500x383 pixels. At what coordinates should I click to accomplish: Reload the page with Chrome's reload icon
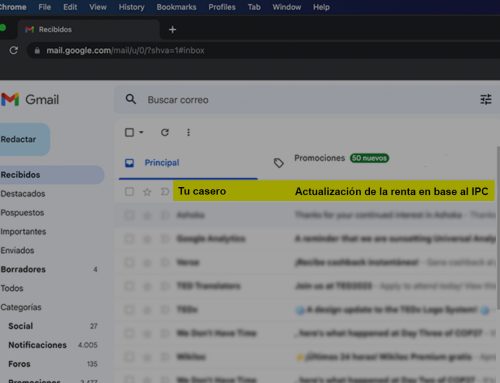[x=14, y=50]
